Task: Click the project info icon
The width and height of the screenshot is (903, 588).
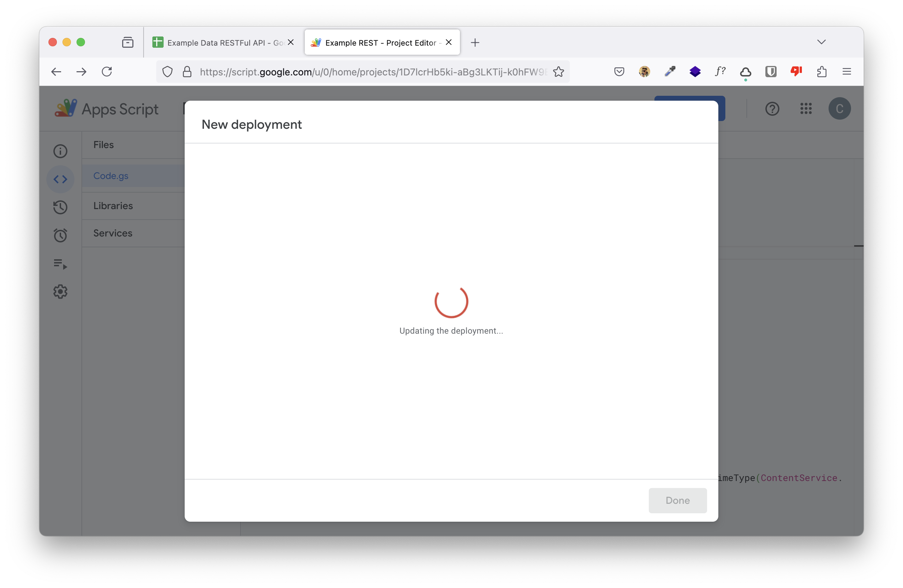Action: [60, 151]
